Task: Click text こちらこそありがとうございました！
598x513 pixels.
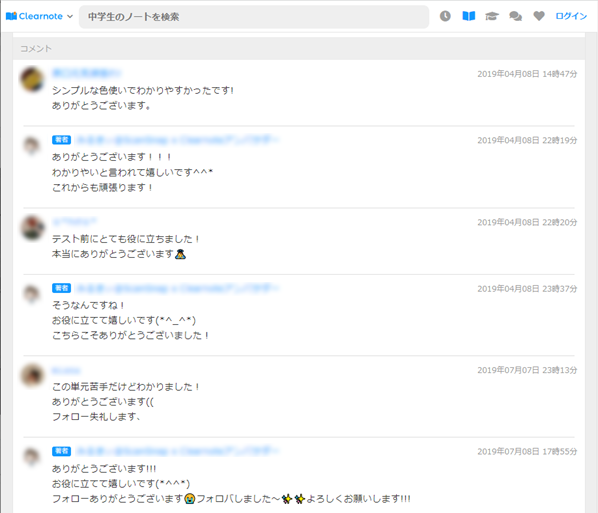Action: tap(130, 335)
